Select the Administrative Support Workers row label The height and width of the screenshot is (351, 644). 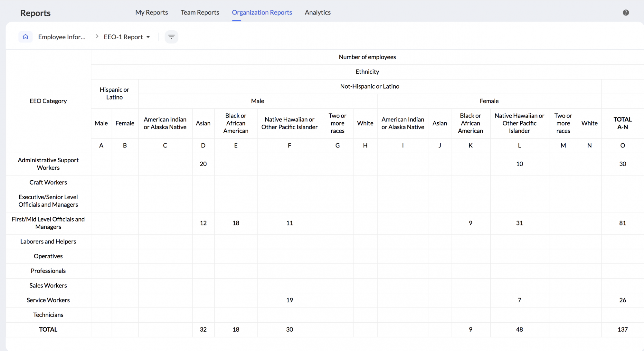click(48, 164)
